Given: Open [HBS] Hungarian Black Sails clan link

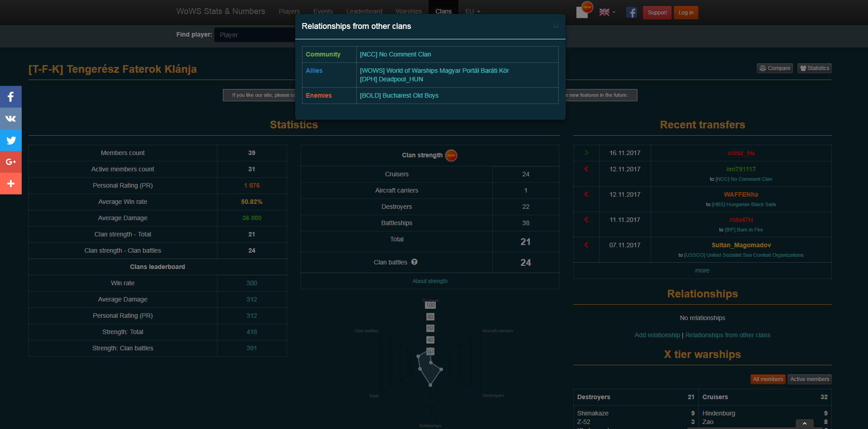Looking at the screenshot, I should point(744,204).
